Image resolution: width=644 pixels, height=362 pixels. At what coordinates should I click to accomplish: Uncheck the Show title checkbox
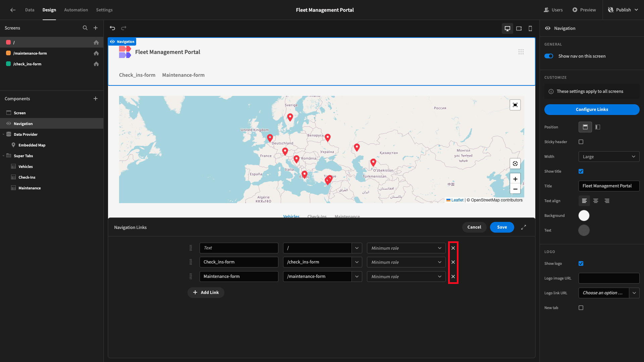tap(581, 171)
